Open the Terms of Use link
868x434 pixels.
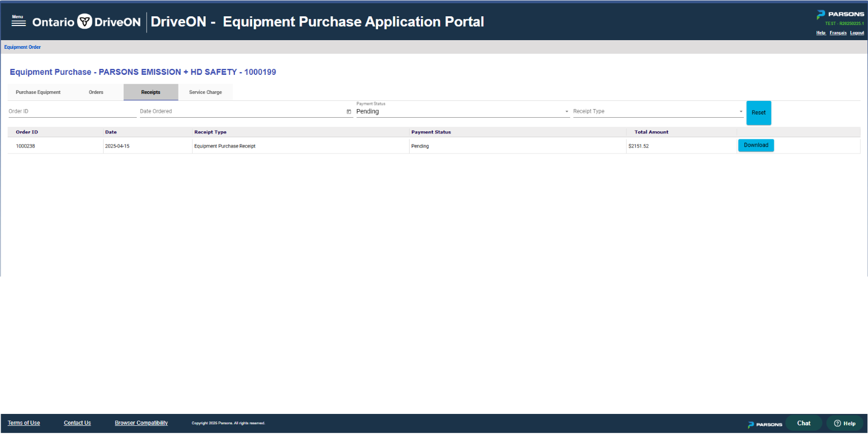[24, 423]
